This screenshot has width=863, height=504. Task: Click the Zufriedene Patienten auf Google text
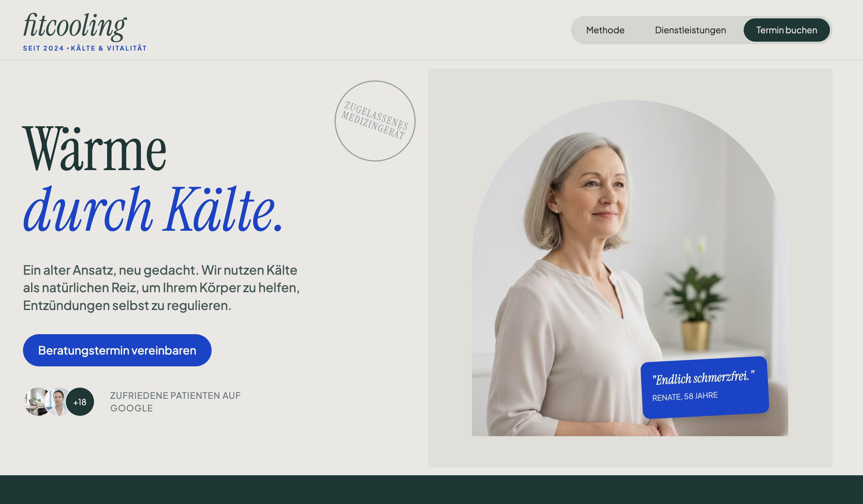tap(175, 402)
